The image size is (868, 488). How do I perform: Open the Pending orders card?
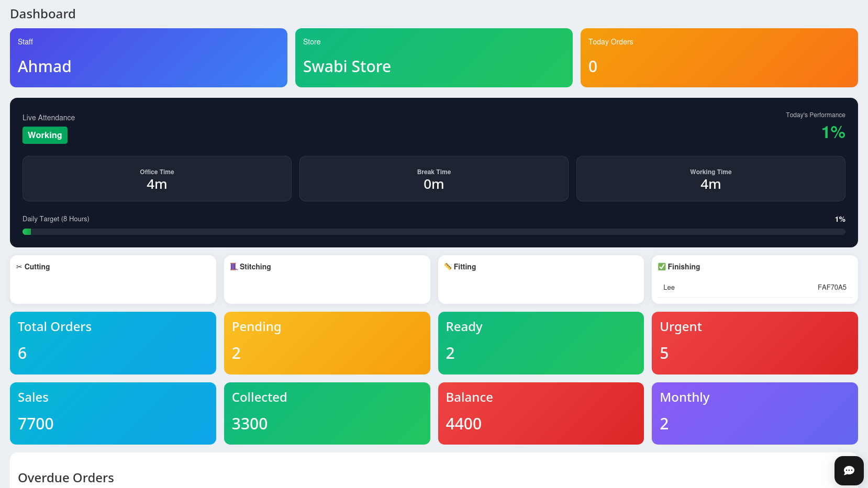coord(327,343)
